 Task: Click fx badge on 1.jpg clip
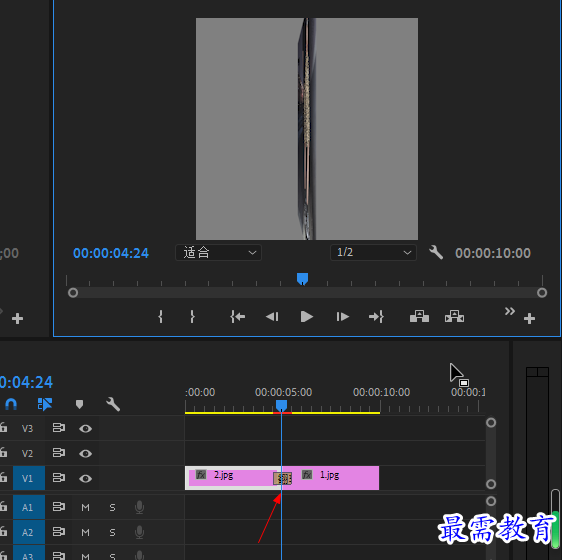pos(307,475)
